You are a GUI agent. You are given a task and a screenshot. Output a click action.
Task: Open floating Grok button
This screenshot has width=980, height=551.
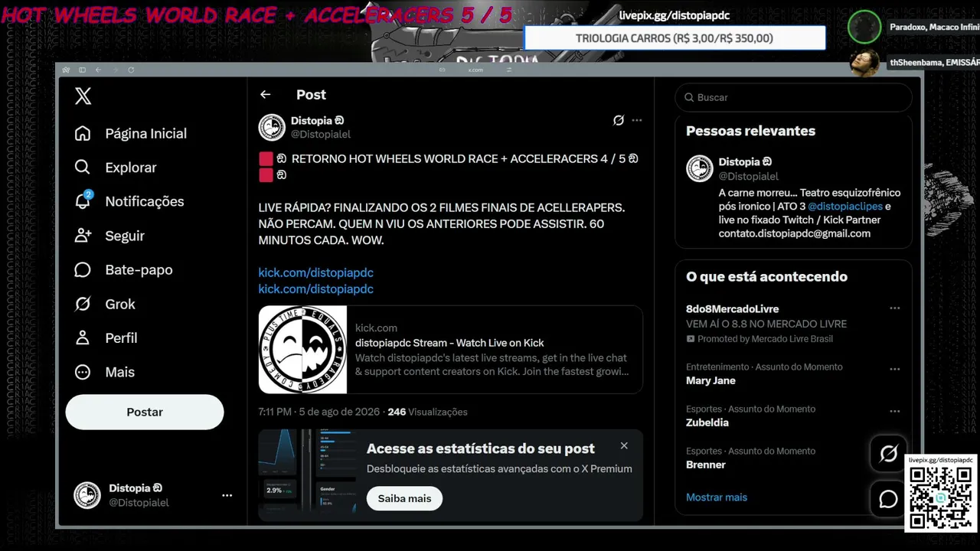888,454
